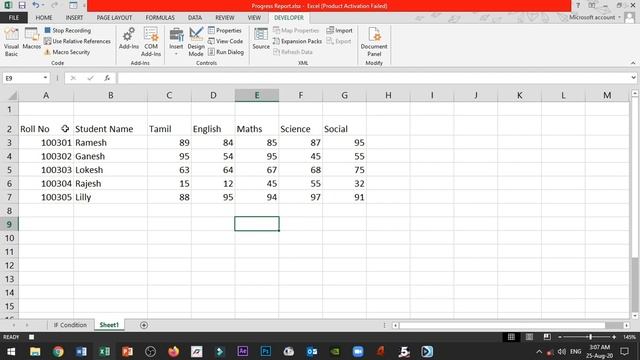Open Photoshop from the taskbar

coord(266,351)
